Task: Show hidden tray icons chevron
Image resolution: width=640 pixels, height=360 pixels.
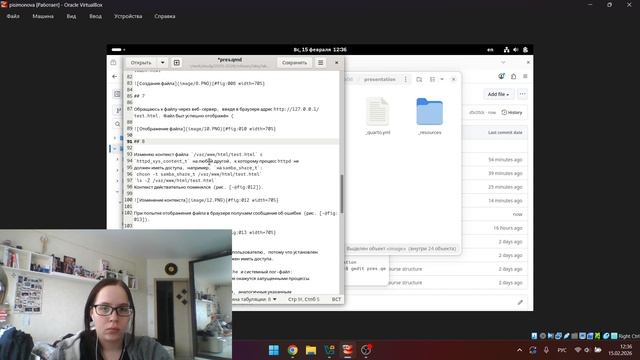Action: (x=519, y=350)
